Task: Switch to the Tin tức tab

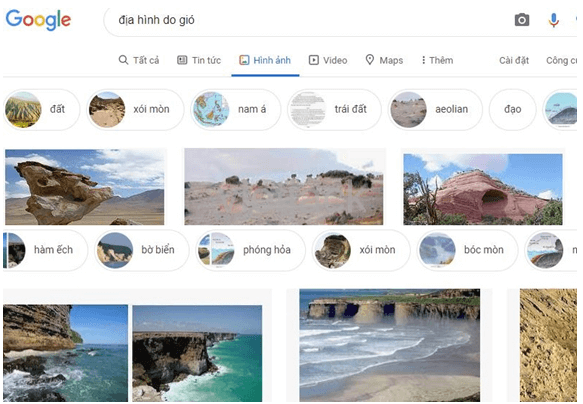Action: pyautogui.click(x=199, y=60)
